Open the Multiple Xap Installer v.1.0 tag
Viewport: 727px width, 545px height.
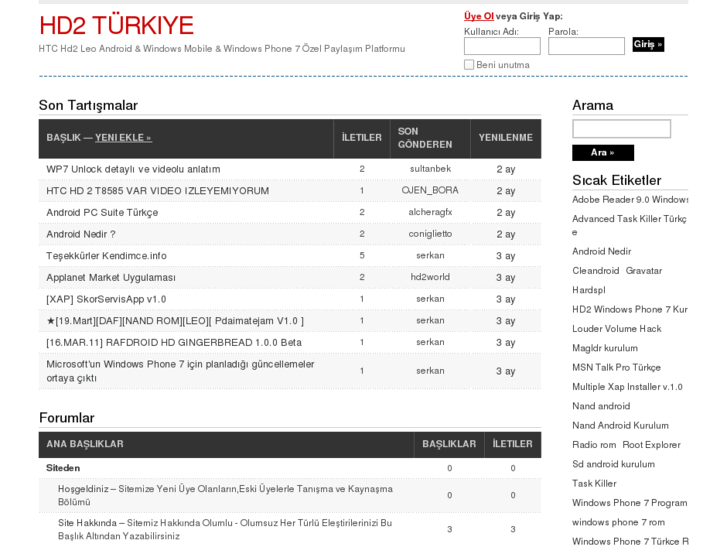pyautogui.click(x=627, y=387)
